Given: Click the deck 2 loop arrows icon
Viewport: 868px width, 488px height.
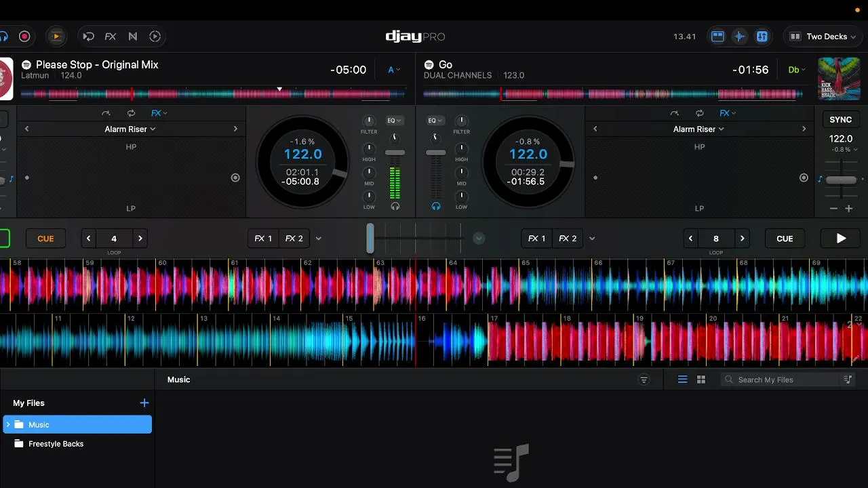Looking at the screenshot, I should [x=699, y=113].
